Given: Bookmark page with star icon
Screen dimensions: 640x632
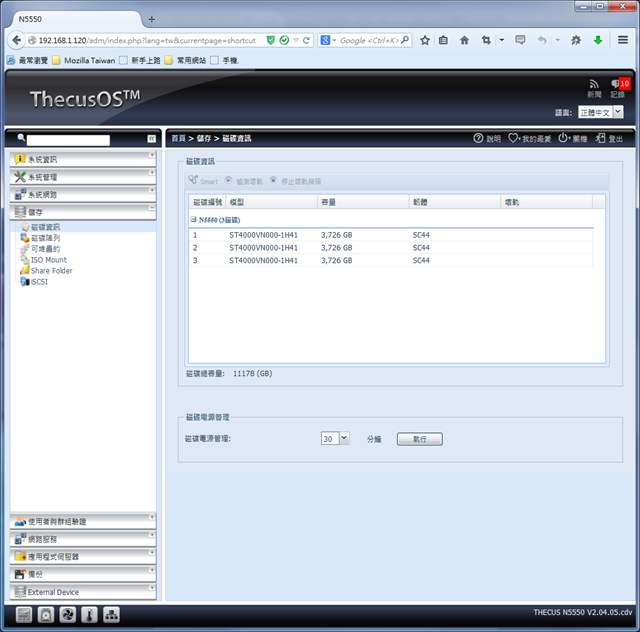Looking at the screenshot, I should (x=425, y=40).
